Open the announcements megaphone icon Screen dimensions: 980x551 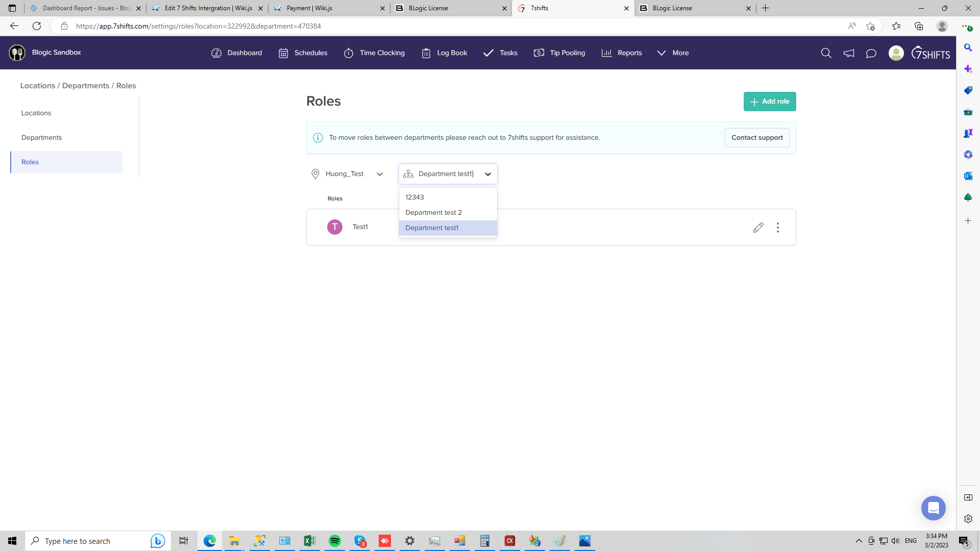click(848, 53)
